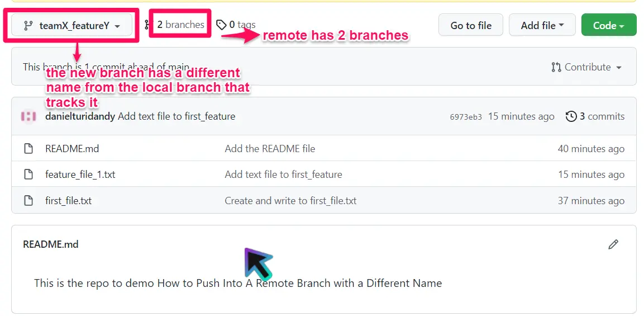This screenshot has width=644, height=316.
Task: Click the branch icon in teamX_featureY selector
Action: click(28, 26)
